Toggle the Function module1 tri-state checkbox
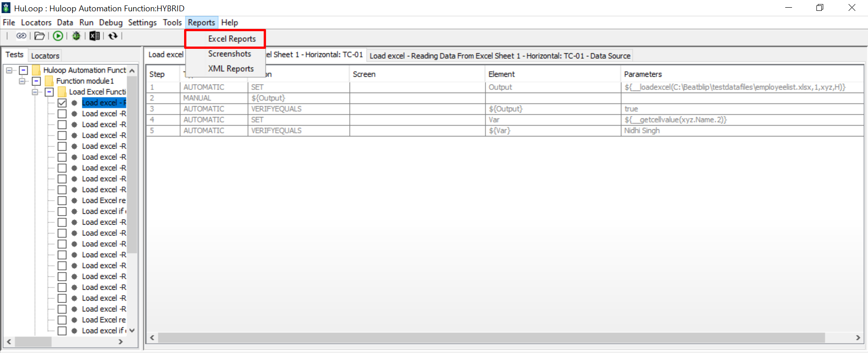The height and width of the screenshot is (353, 868). (37, 81)
